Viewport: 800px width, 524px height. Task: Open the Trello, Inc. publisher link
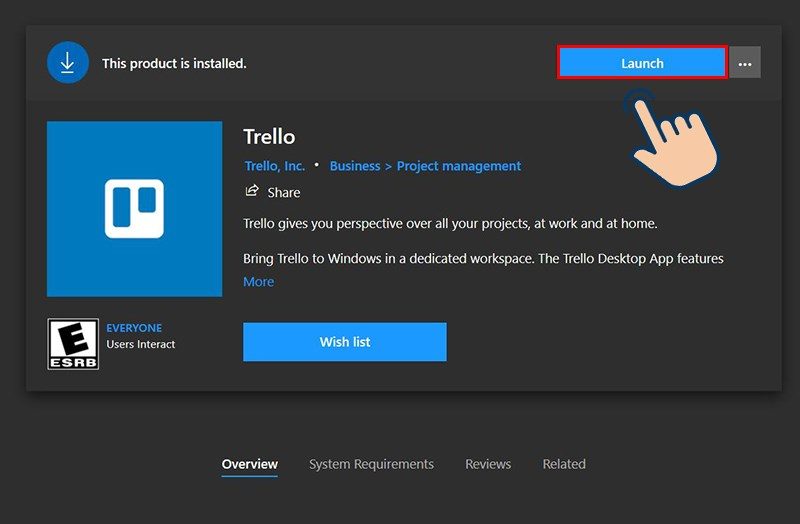[275, 166]
